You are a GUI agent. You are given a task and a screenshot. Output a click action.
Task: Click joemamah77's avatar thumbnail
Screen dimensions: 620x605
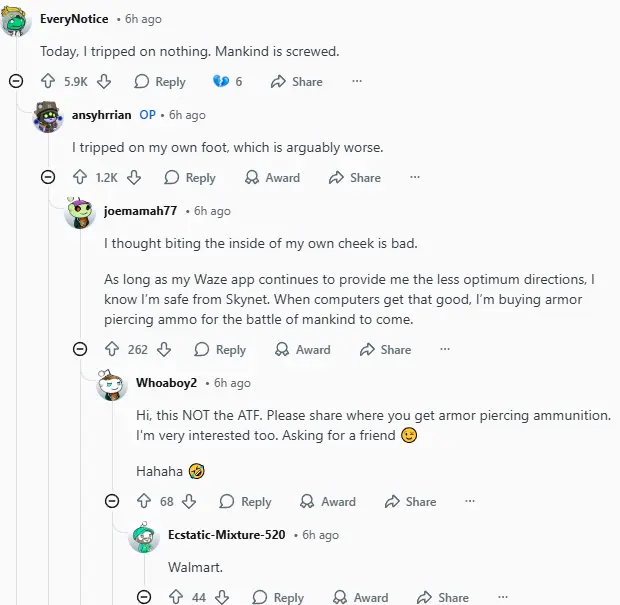80,213
